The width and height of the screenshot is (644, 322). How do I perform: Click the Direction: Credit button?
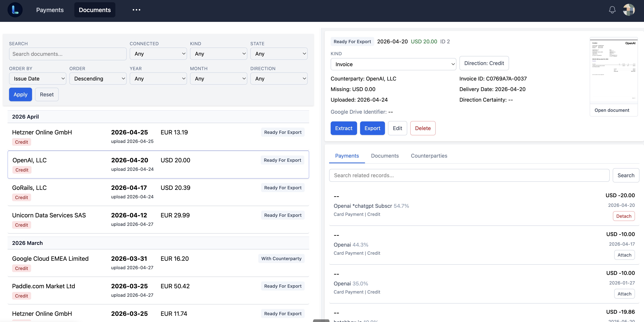[484, 63]
